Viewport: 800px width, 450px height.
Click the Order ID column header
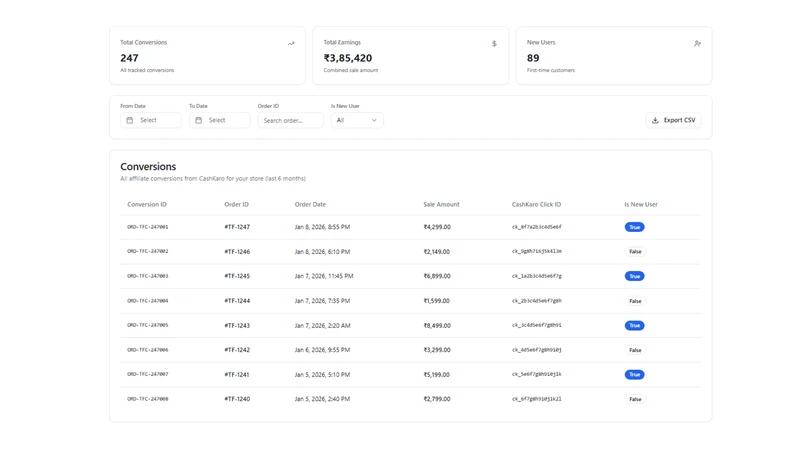[x=236, y=205]
